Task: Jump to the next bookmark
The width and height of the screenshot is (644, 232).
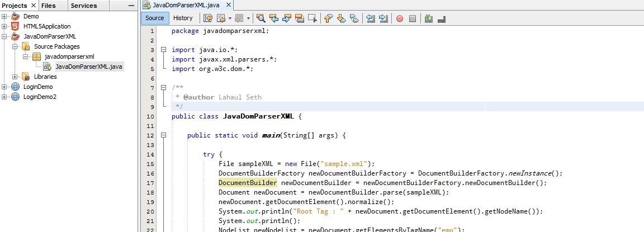Action: click(x=340, y=18)
